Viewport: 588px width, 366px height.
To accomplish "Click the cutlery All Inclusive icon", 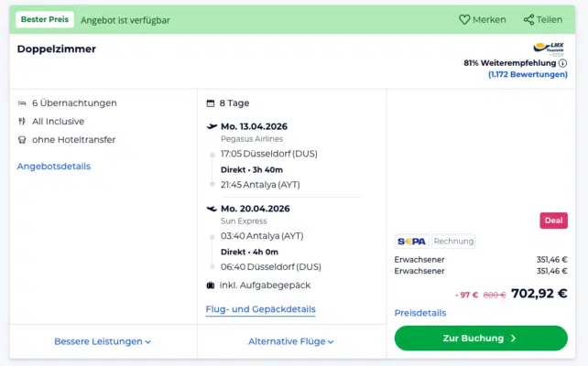I will 22,122.
